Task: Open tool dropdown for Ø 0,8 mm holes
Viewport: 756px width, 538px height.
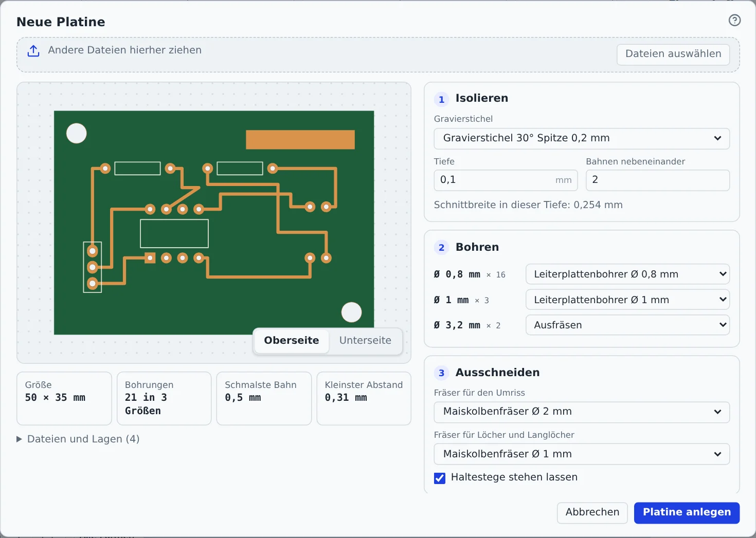Action: [x=627, y=274]
